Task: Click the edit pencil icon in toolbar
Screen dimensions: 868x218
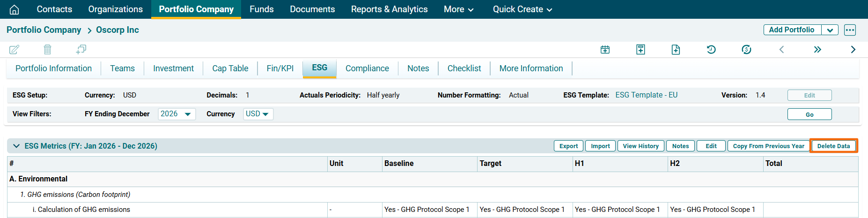Action: tap(15, 49)
